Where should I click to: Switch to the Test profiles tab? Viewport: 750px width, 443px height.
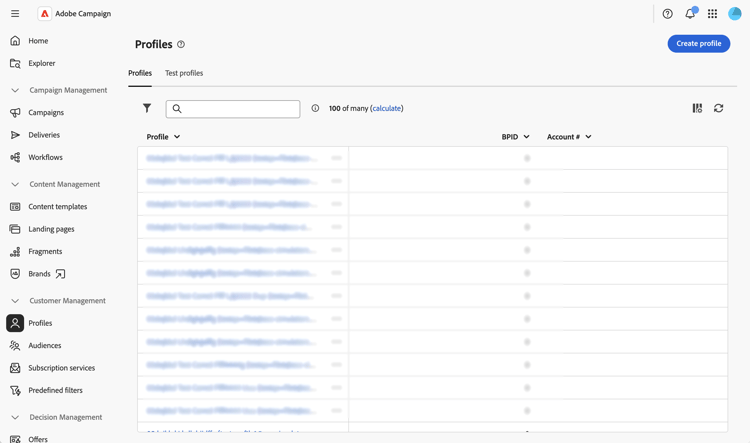tap(184, 73)
